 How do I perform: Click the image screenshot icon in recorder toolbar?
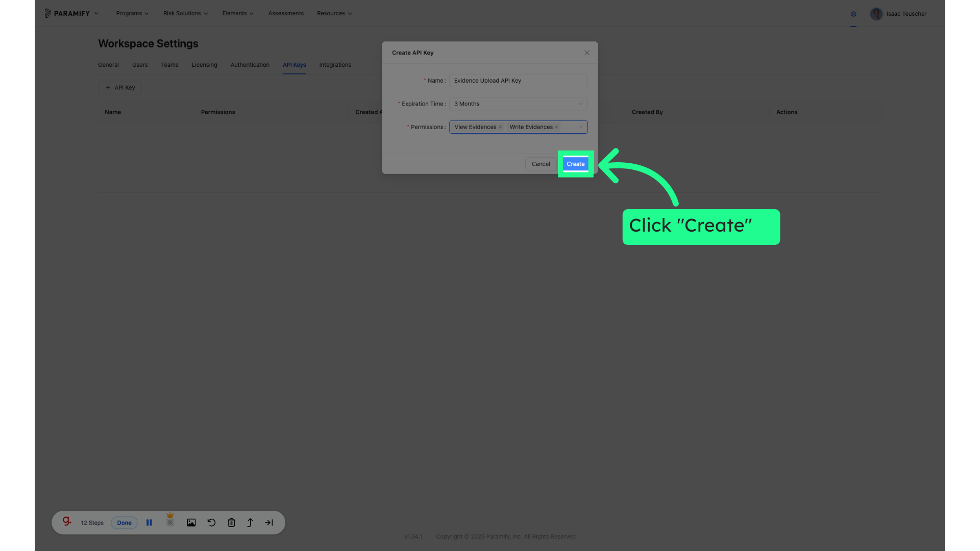pyautogui.click(x=191, y=522)
